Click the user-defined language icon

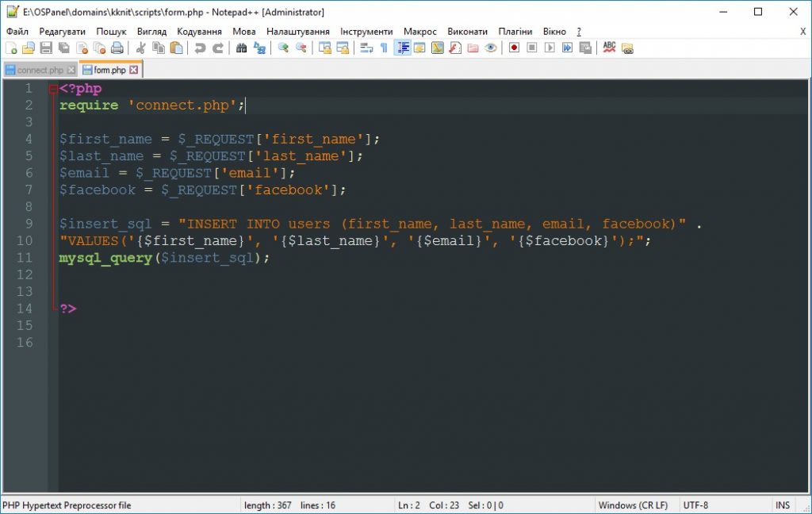pos(419,48)
